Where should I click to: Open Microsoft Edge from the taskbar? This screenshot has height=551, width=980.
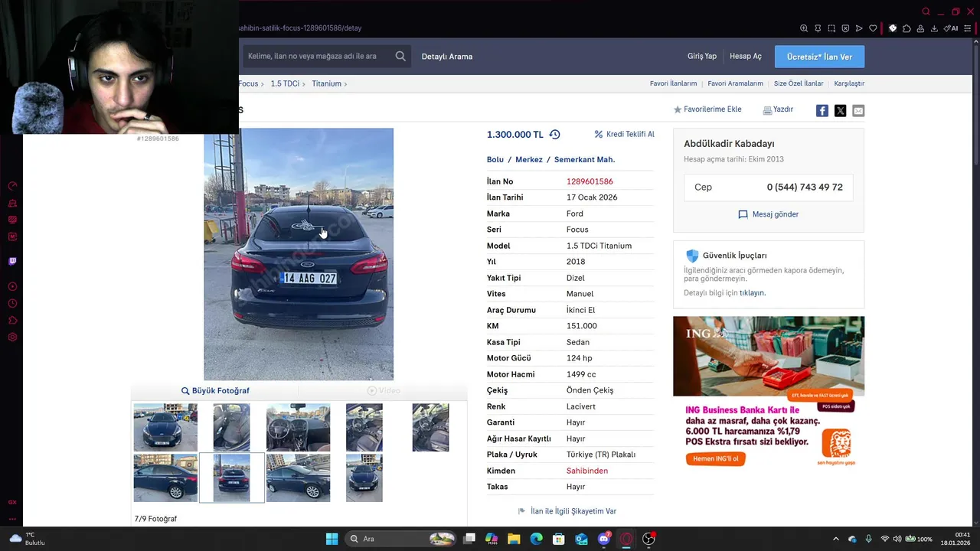pos(536,539)
